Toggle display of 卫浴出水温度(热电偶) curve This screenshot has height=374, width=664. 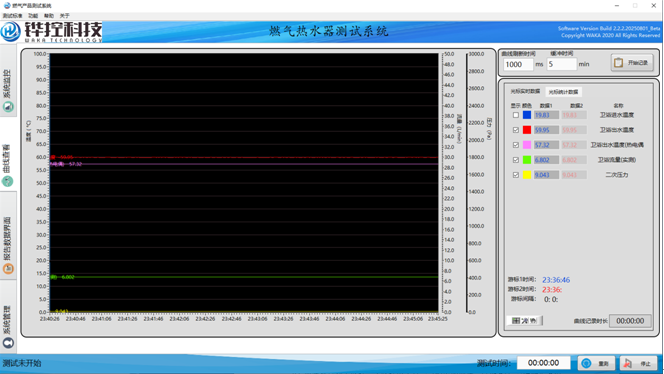(515, 145)
